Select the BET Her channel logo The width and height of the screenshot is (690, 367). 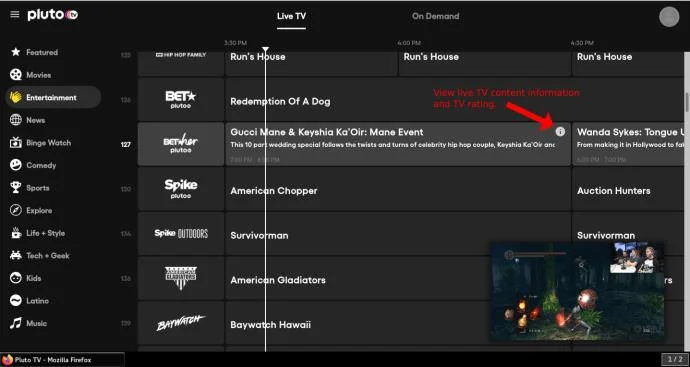[181, 144]
